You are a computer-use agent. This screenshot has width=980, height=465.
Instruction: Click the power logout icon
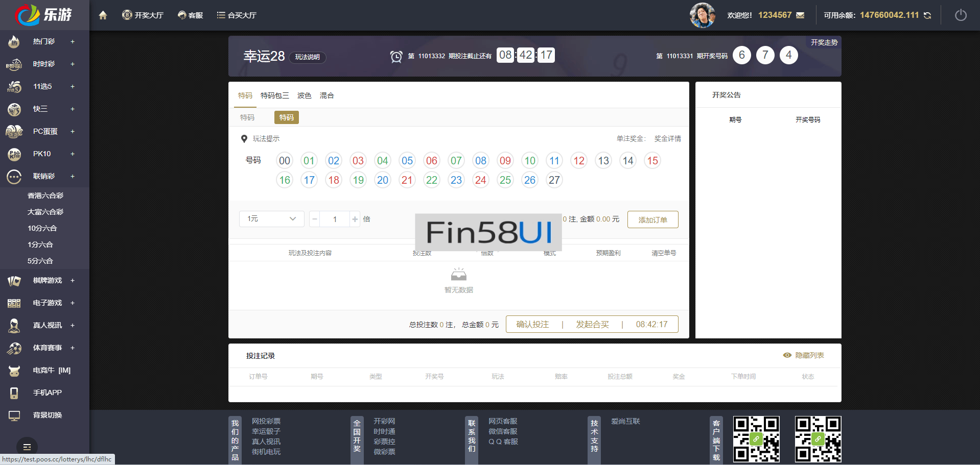[x=961, y=15]
